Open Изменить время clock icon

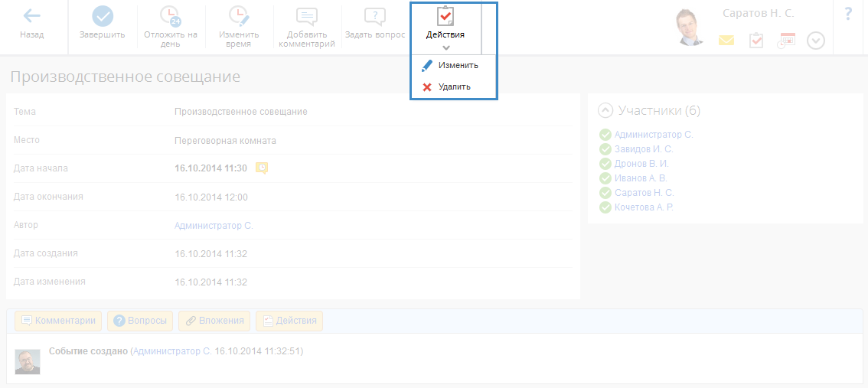point(239,16)
